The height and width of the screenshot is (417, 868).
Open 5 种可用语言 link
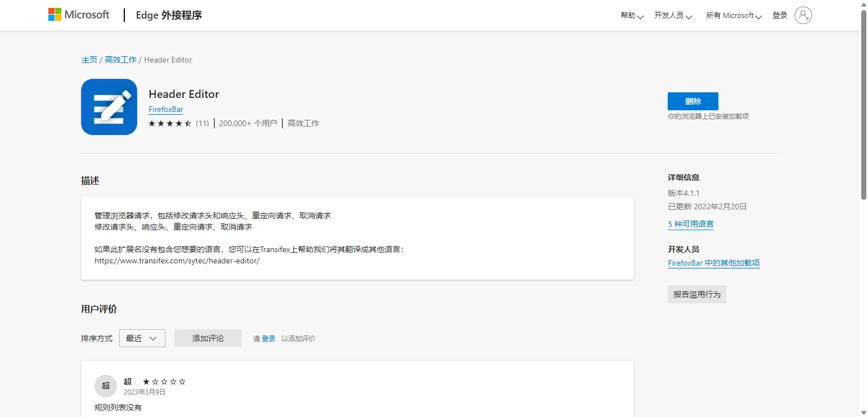(x=691, y=224)
